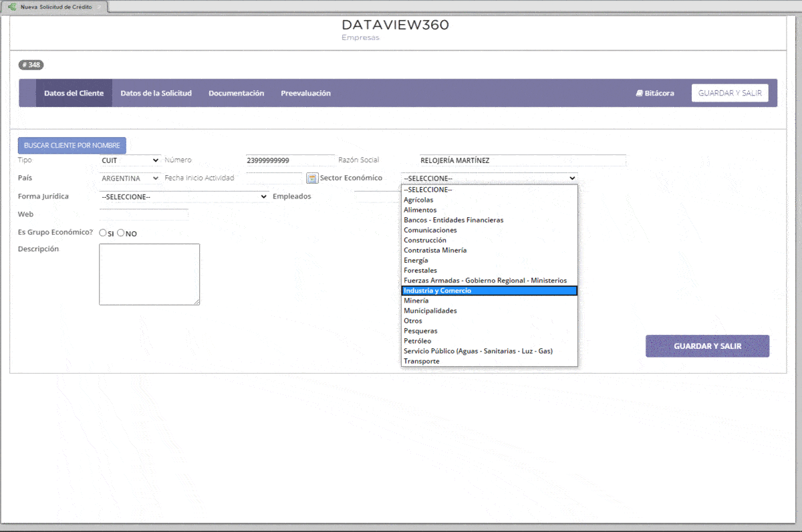The image size is (802, 532).
Task: Focus the Número input field
Action: point(290,160)
